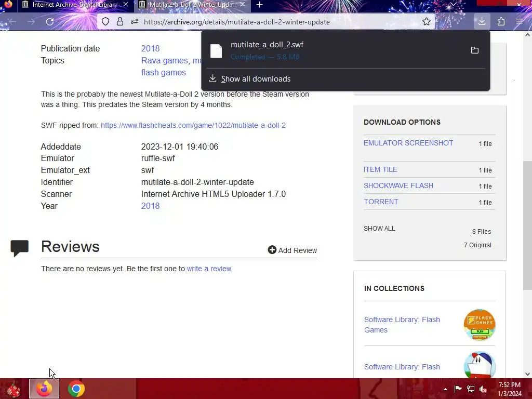This screenshot has width=532, height=399.
Task: Close the Internet Archive Digital Library tab
Action: 126,4
